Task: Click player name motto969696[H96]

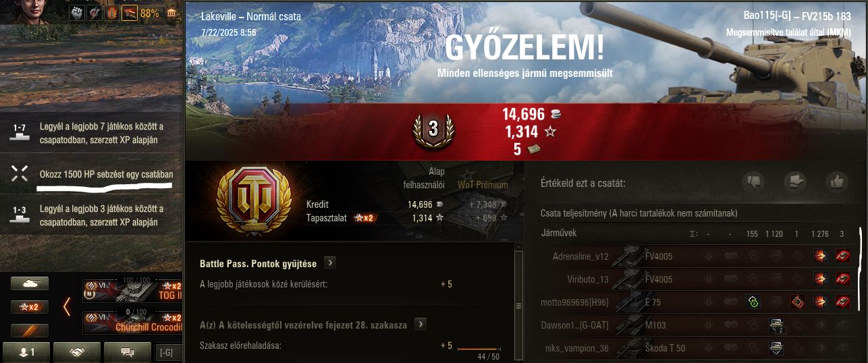Action: pos(574,303)
